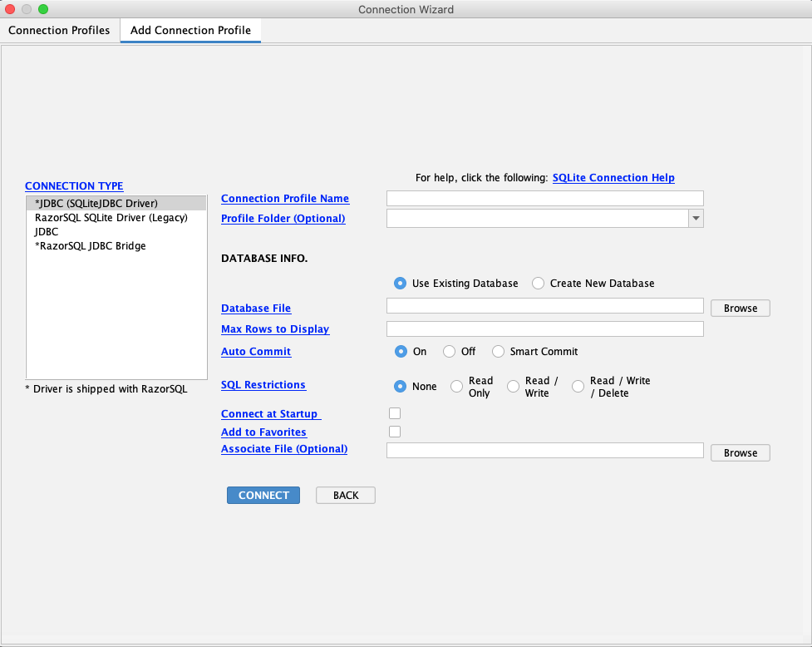Focus the Max Rows to Display field
Viewport: 812px width, 647px height.
[x=544, y=329]
